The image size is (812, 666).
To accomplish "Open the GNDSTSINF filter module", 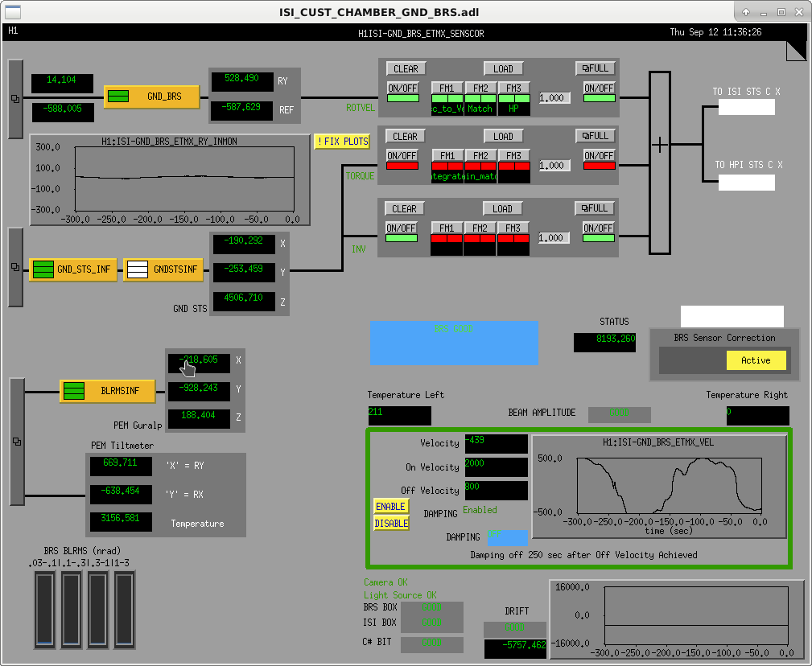I will [x=163, y=269].
